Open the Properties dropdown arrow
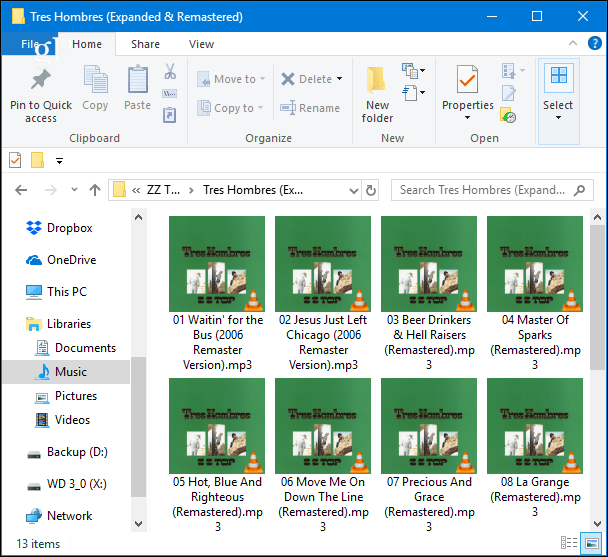 [x=468, y=118]
